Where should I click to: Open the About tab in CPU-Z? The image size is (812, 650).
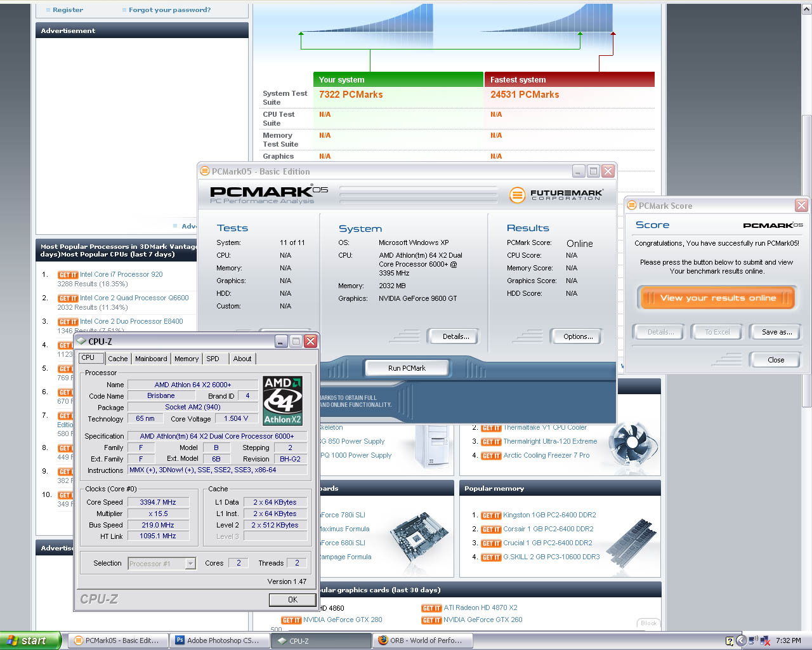pyautogui.click(x=242, y=359)
